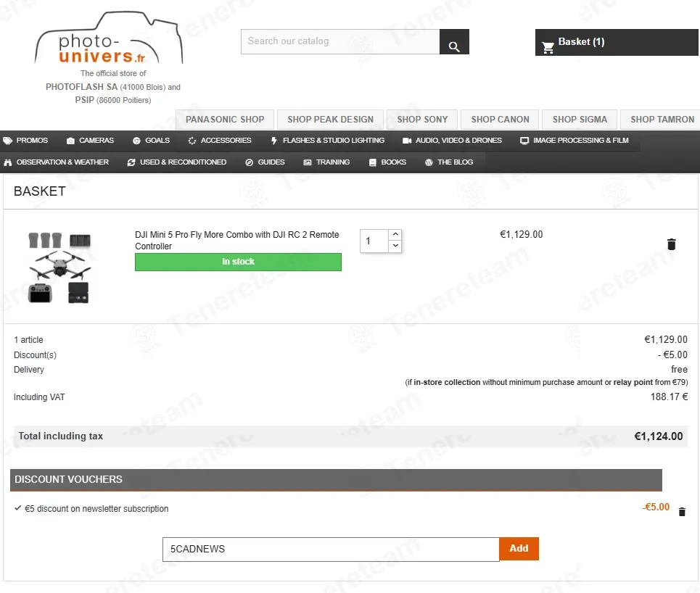Screen dimensions: 700x593
Task: Click the item price €1,129.00 beside quantity
Action: [521, 235]
